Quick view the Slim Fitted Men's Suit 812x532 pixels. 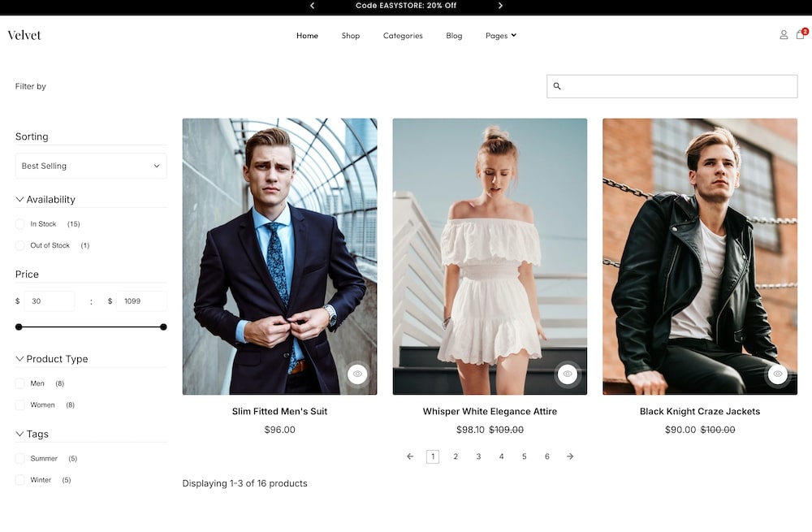357,374
